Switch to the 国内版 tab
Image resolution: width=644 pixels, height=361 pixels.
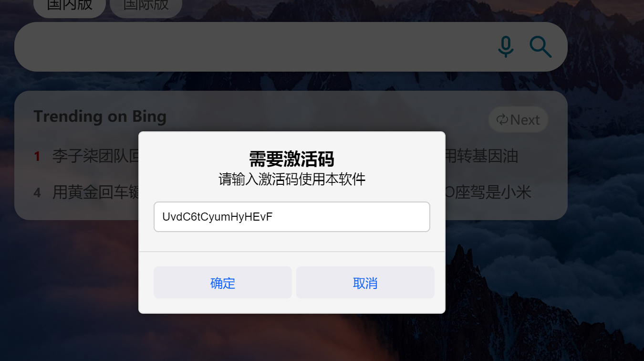[x=70, y=6]
